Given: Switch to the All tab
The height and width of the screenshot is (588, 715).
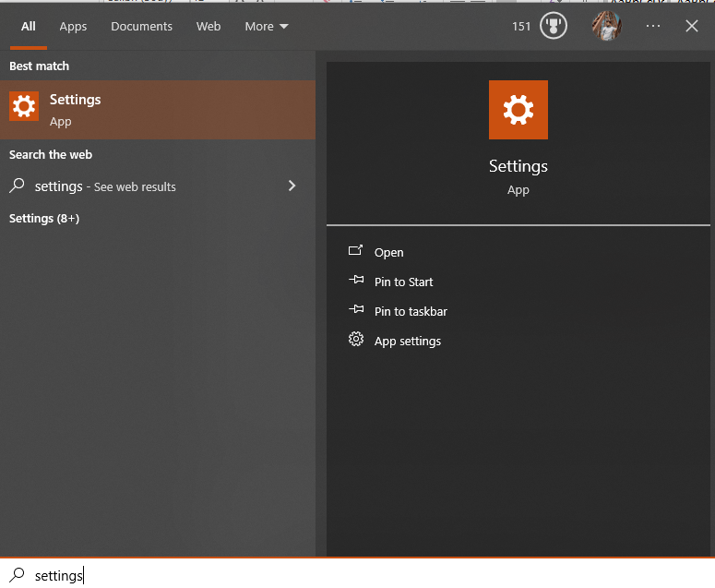Looking at the screenshot, I should 29,27.
